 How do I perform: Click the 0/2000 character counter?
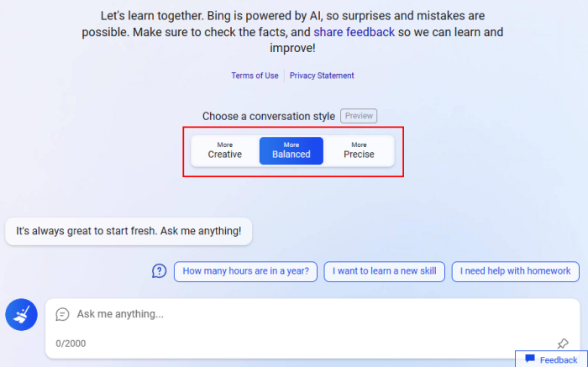tap(71, 343)
